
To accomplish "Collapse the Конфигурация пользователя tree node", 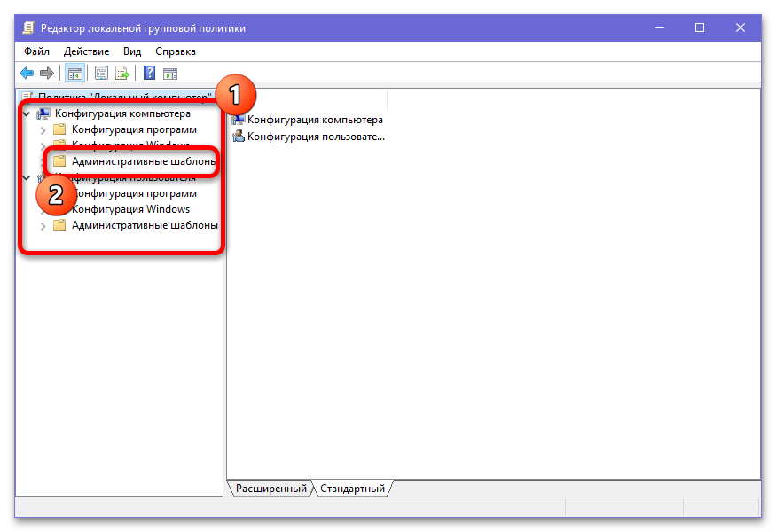I will click(27, 177).
